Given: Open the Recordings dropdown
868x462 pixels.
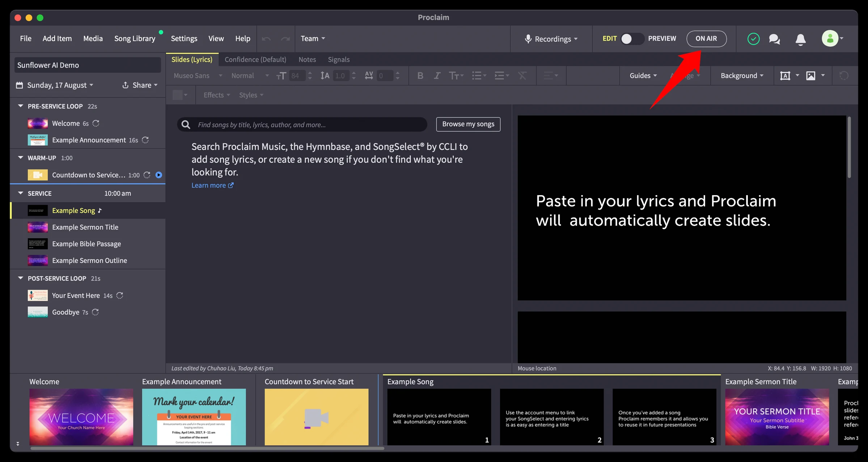Looking at the screenshot, I should pyautogui.click(x=551, y=39).
